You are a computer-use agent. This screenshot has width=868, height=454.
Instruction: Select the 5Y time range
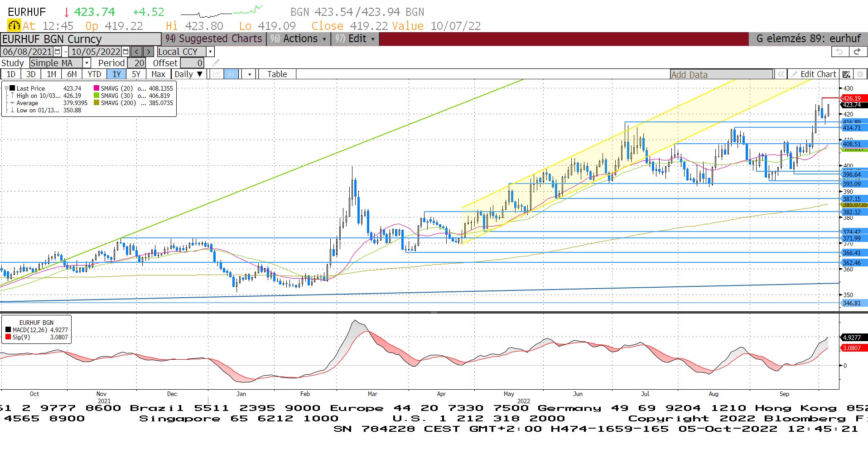[x=136, y=74]
